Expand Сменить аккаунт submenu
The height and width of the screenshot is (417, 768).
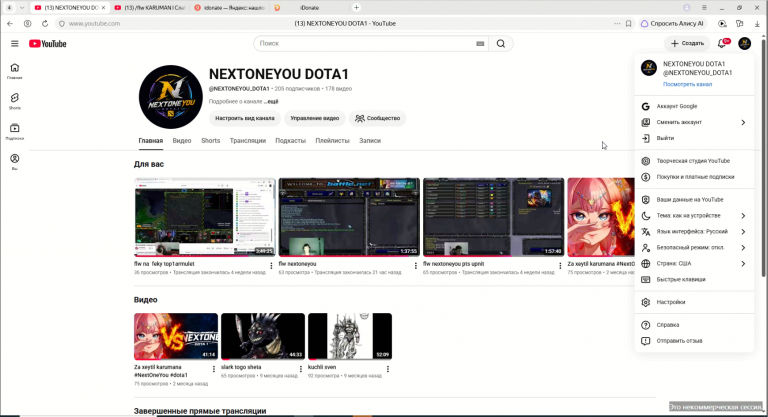pos(694,123)
